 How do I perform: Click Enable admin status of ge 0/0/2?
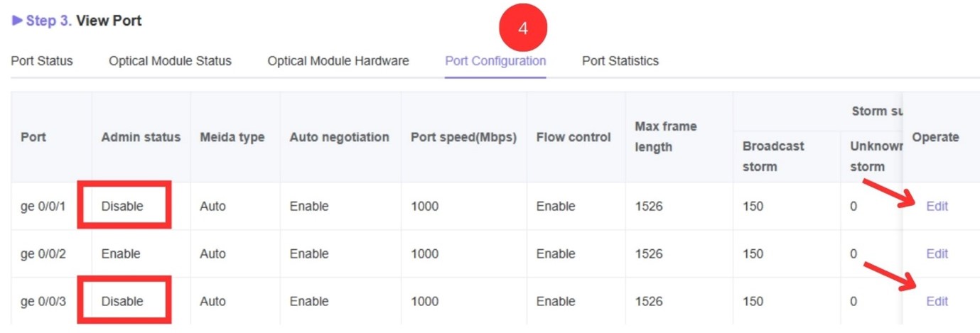(121, 254)
